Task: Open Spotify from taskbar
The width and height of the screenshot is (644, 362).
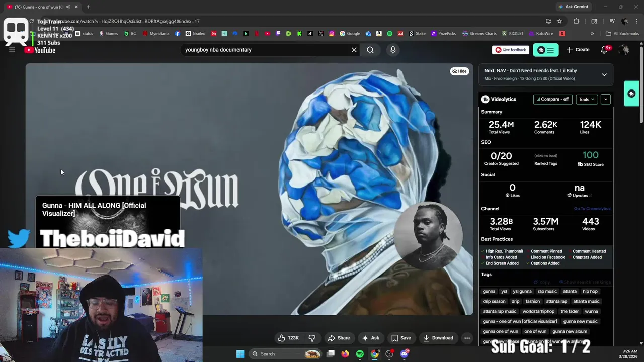Action: pyautogui.click(x=360, y=354)
